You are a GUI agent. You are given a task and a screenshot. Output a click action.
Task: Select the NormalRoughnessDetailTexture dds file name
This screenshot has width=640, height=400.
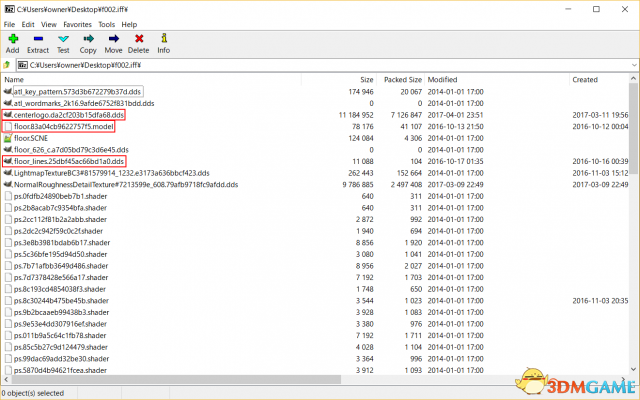pyautogui.click(x=126, y=184)
